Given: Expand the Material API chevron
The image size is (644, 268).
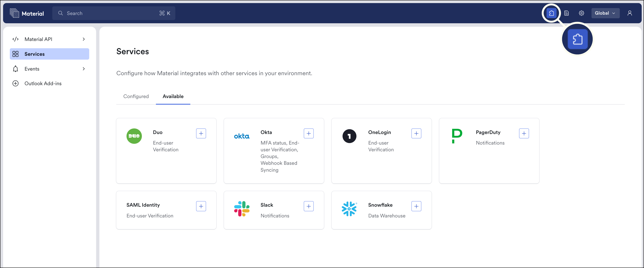Looking at the screenshot, I should (x=84, y=39).
